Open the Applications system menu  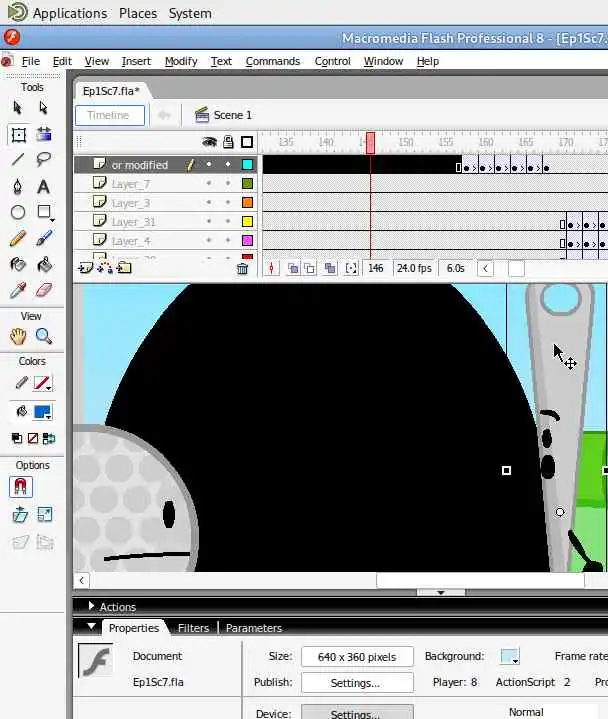pyautogui.click(x=70, y=13)
